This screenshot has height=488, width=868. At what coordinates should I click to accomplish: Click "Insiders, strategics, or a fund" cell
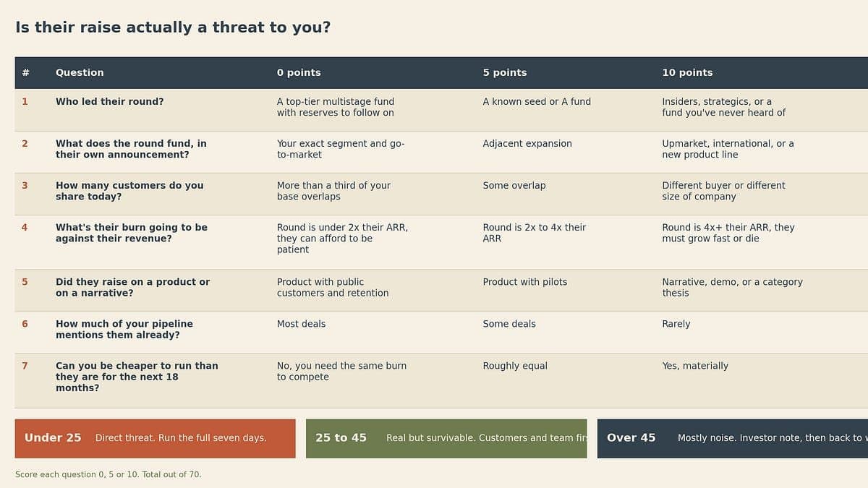(x=723, y=107)
